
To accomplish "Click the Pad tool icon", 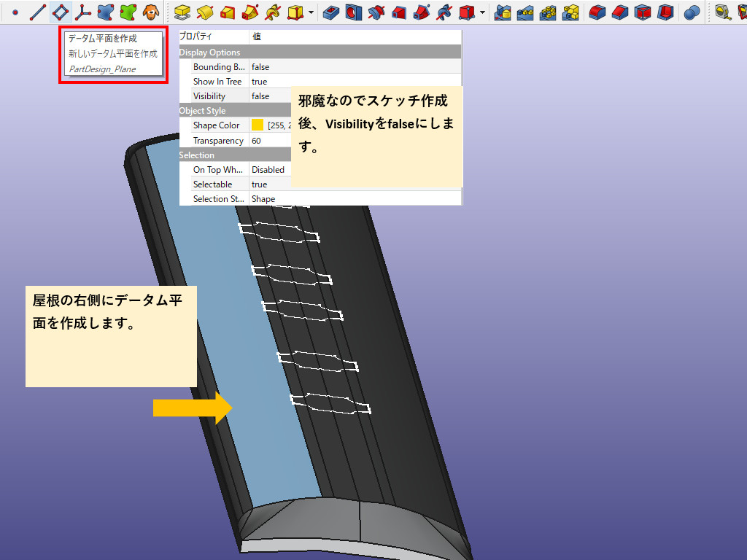I will pyautogui.click(x=182, y=12).
